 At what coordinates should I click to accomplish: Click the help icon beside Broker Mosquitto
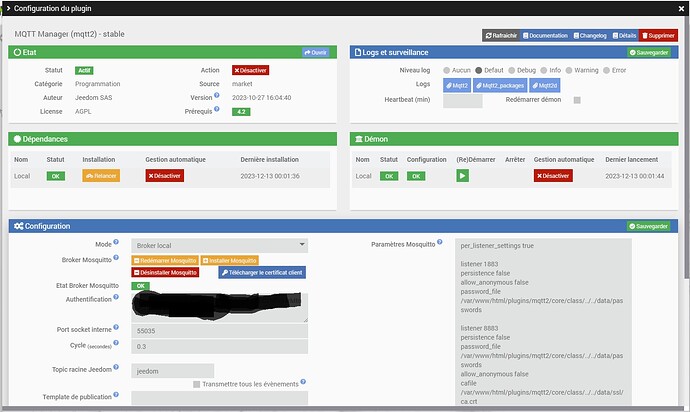click(x=116, y=258)
